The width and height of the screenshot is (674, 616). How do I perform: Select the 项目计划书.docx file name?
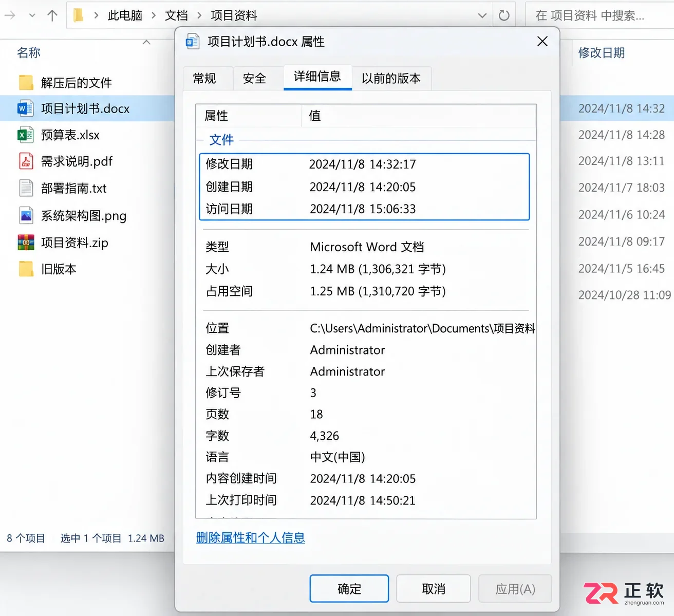(x=85, y=108)
